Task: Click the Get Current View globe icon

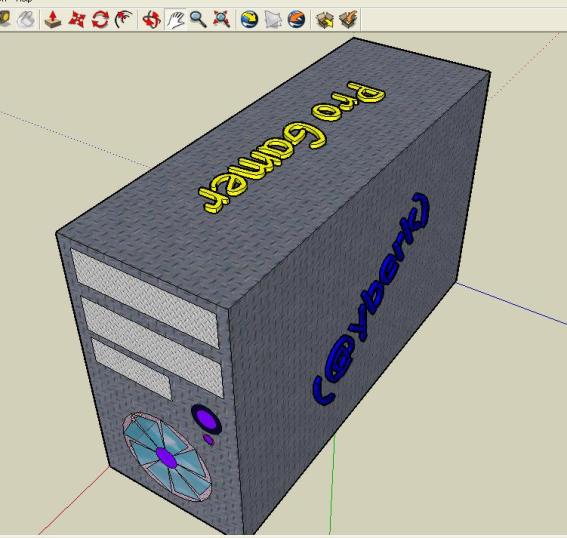Action: [250, 19]
